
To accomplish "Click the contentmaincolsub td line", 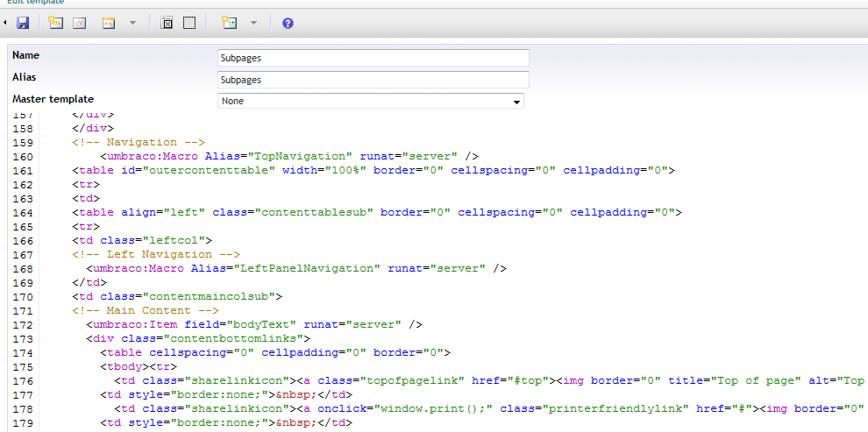I will tap(177, 296).
